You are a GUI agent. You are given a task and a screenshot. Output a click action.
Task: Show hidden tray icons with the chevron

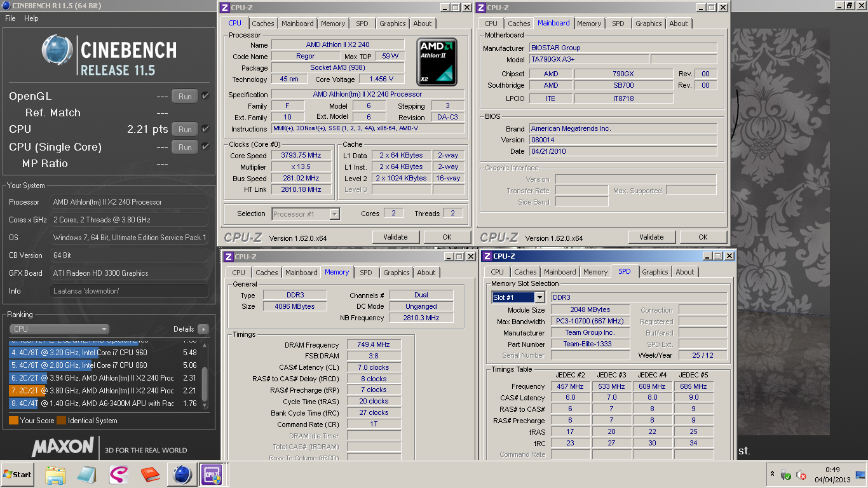(772, 475)
